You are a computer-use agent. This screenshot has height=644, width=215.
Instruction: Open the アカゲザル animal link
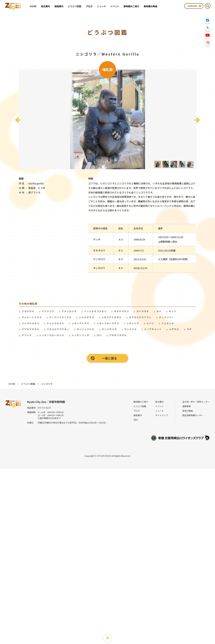pyautogui.click(x=26, y=311)
